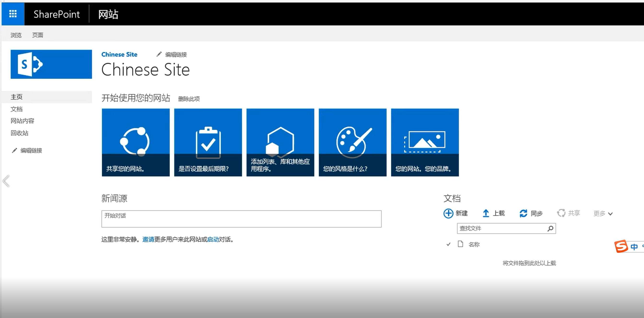Click the 同步 sync icon

pyautogui.click(x=523, y=213)
